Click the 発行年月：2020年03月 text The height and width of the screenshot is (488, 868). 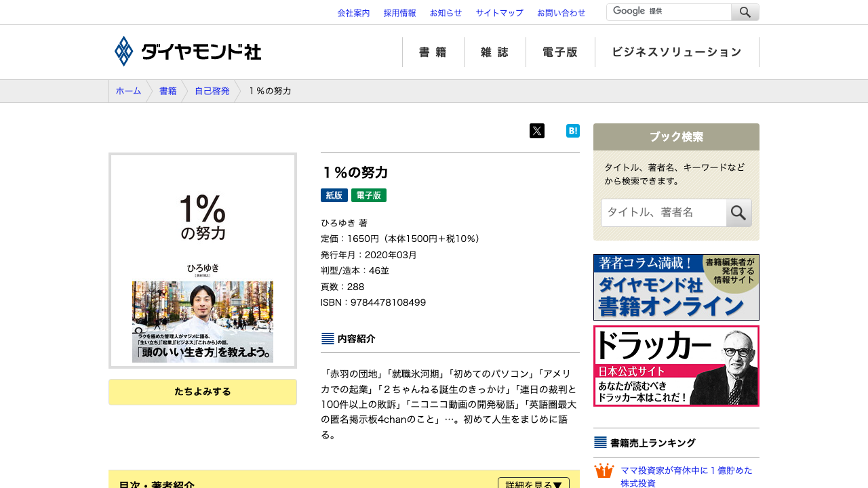369,255
